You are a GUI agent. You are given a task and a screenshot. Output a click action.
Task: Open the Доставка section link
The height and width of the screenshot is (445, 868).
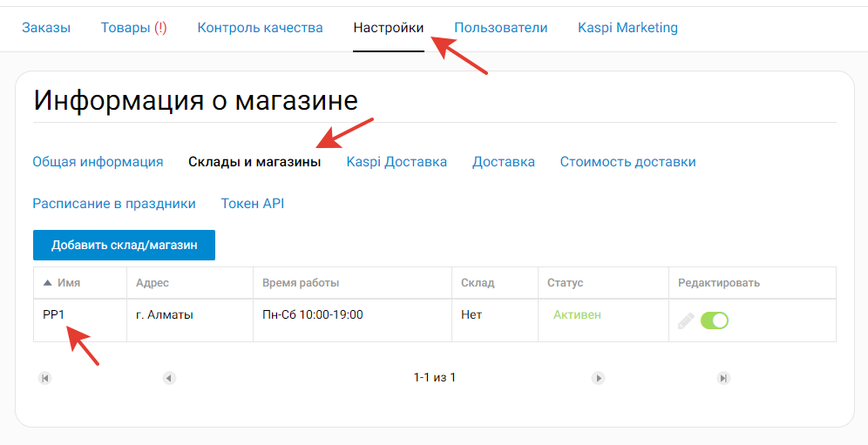[504, 162]
